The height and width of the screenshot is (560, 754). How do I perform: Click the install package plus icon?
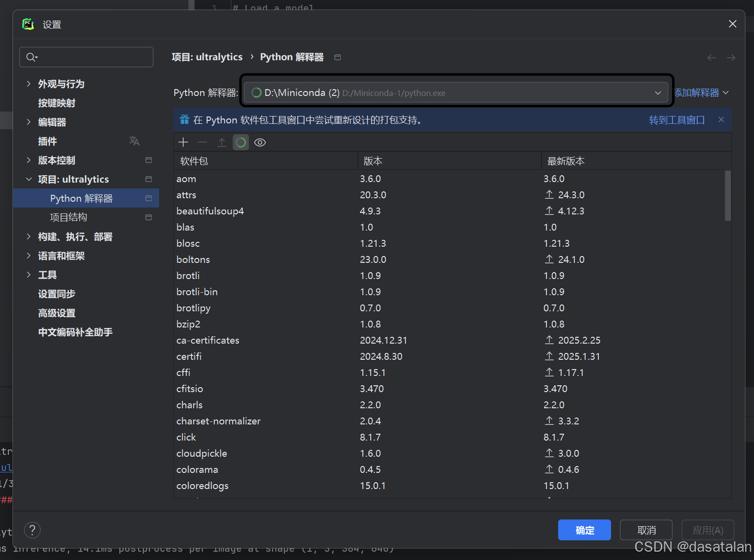click(183, 142)
